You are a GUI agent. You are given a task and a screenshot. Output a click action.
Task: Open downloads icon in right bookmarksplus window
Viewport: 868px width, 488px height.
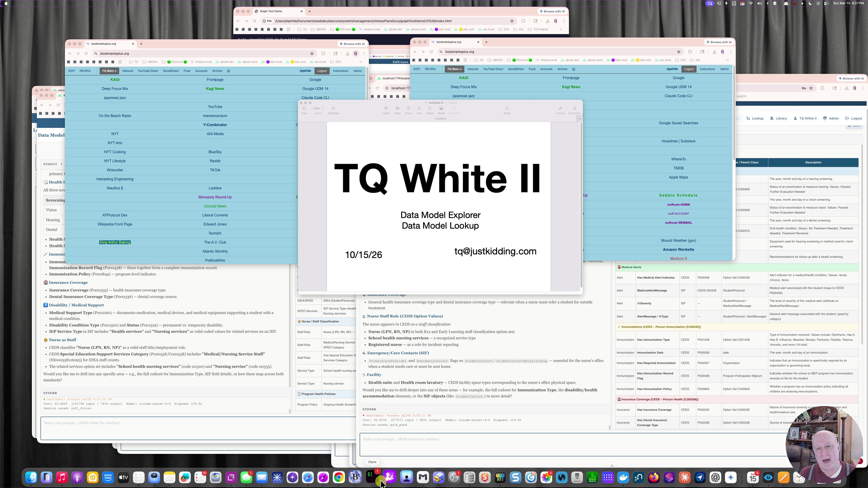point(714,52)
